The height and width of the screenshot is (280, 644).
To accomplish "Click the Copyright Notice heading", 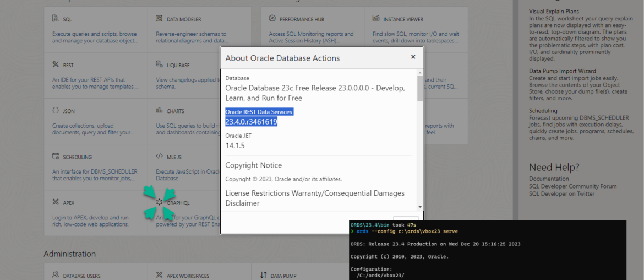I will pos(253,165).
